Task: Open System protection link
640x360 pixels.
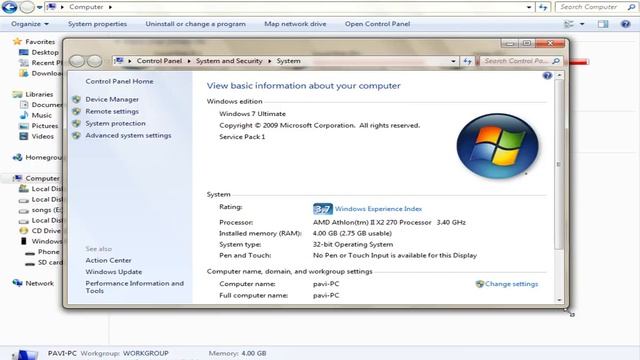Action: point(115,123)
